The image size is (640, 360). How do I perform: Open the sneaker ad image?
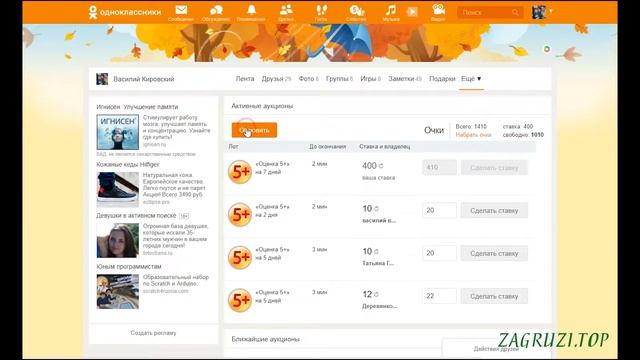pos(118,189)
